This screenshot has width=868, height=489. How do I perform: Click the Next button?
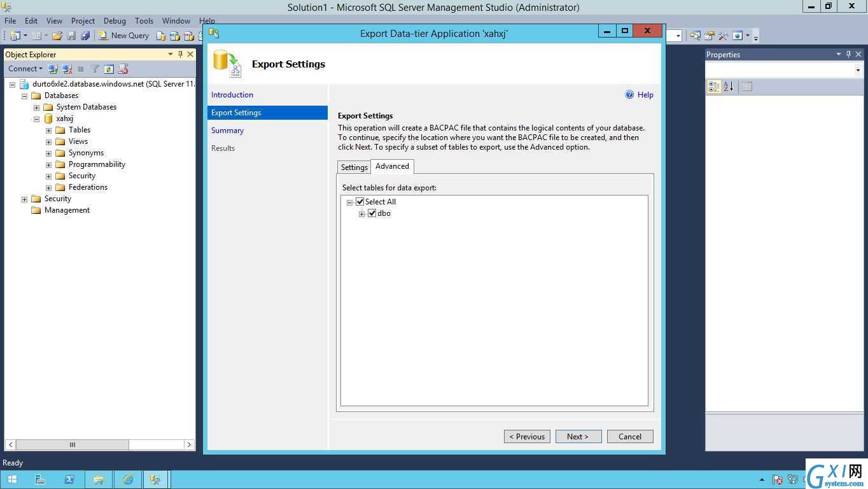pyautogui.click(x=578, y=436)
